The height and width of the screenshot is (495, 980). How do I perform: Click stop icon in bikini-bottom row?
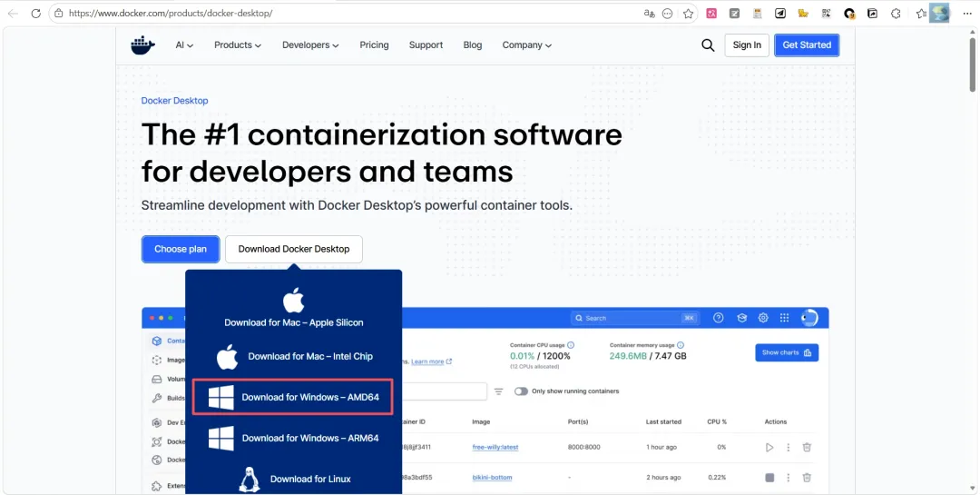[769, 478]
